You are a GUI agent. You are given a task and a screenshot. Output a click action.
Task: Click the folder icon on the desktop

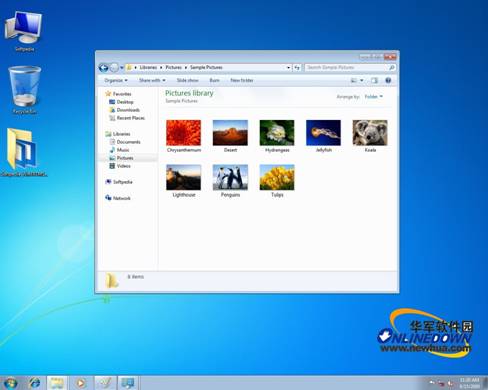(23, 152)
